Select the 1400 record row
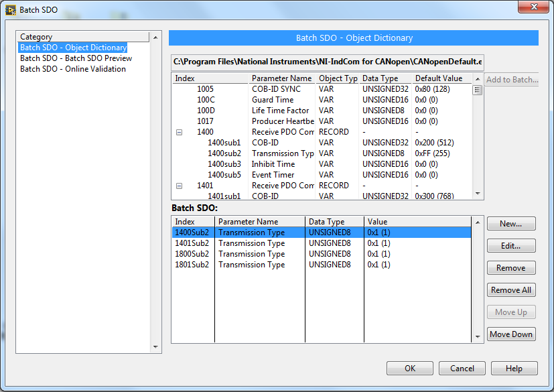Screen dimensions: 554x392 (322, 132)
